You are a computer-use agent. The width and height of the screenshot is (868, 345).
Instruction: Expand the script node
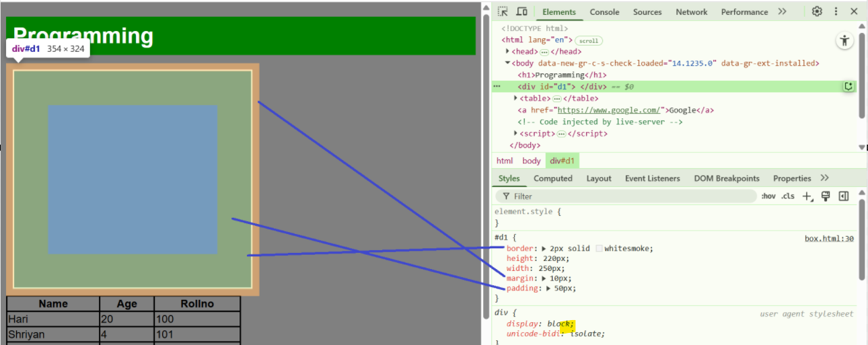516,134
